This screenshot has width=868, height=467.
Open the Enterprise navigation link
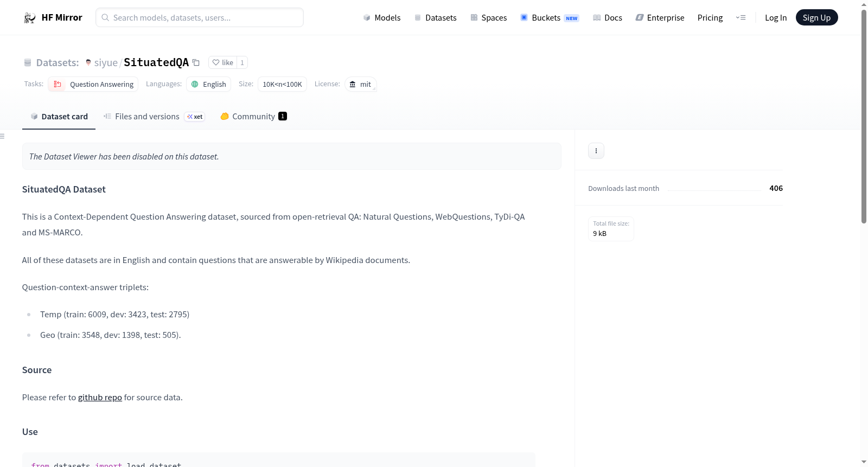click(x=660, y=17)
